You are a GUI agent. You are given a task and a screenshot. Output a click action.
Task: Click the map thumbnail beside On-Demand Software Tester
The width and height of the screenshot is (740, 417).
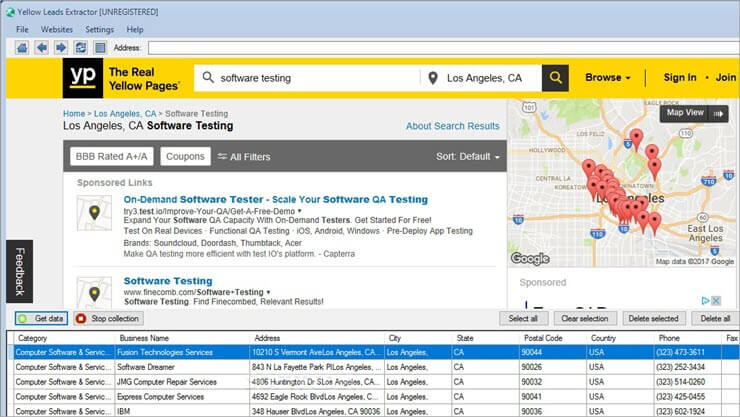pos(94,213)
